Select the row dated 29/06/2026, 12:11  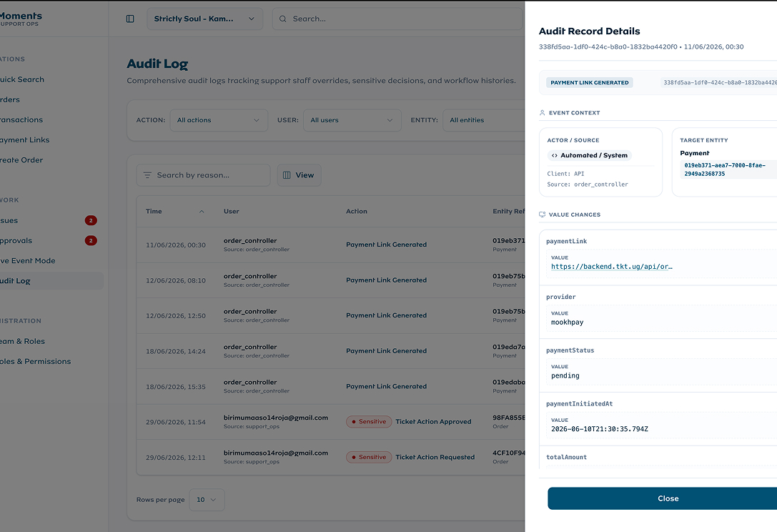330,458
